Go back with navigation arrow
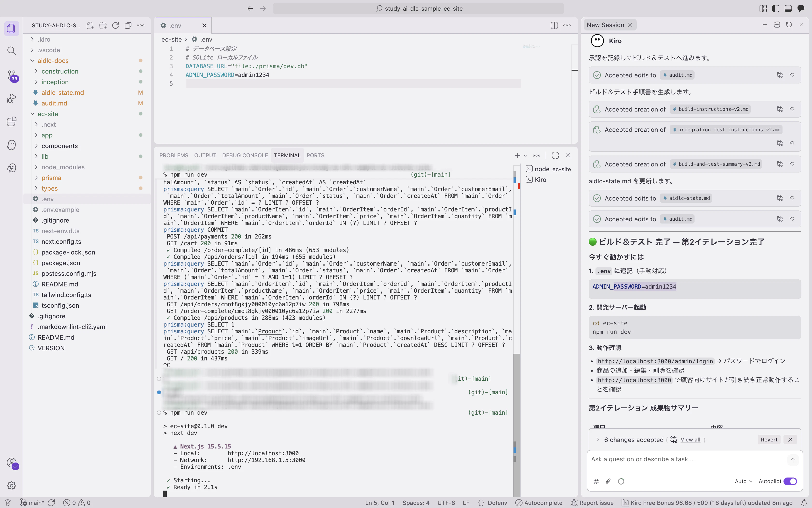The height and width of the screenshot is (508, 812). coord(250,8)
